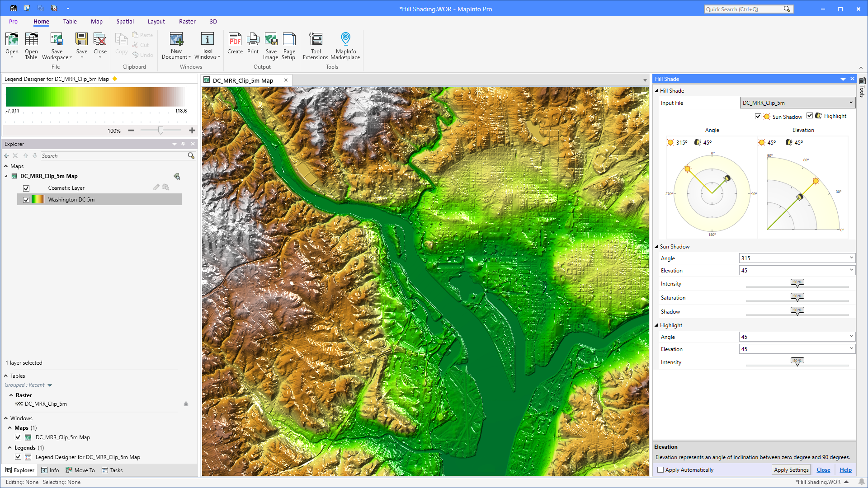
Task: Toggle Cosmetic Layer visibility checkbox
Action: 26,188
